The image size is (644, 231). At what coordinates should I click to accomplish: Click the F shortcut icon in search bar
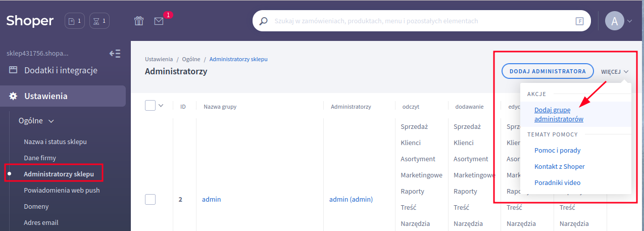click(x=579, y=21)
